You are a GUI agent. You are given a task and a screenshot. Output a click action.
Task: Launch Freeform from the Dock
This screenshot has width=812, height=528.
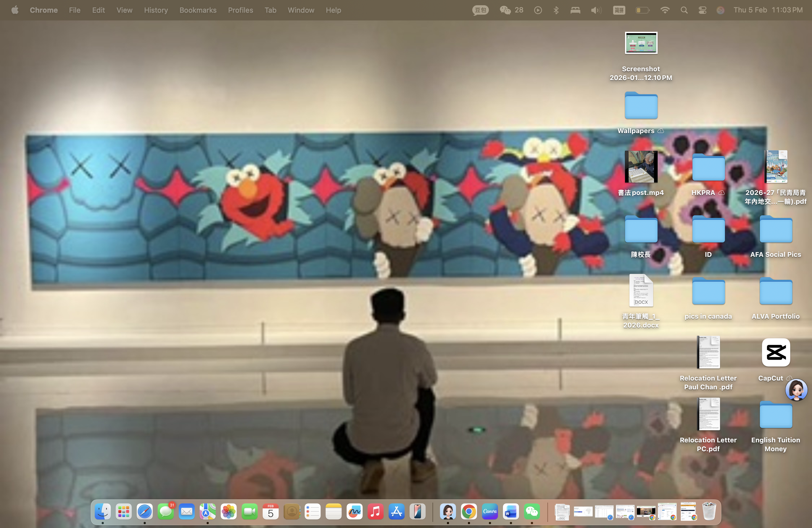pyautogui.click(x=354, y=512)
